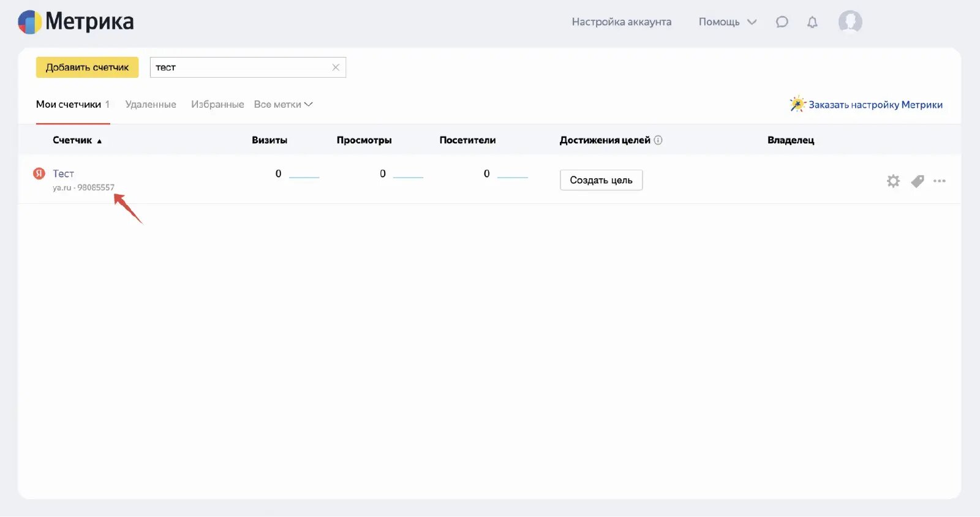
Task: Open Настройка аккаунта link
Action: 621,22
